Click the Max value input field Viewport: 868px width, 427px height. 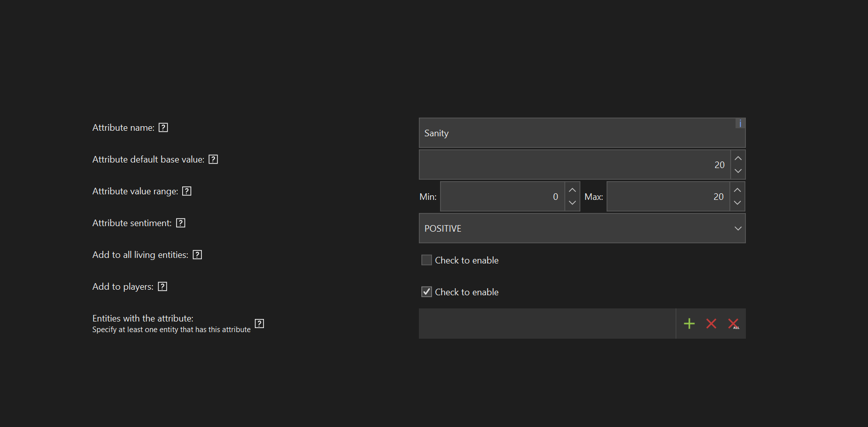668,196
